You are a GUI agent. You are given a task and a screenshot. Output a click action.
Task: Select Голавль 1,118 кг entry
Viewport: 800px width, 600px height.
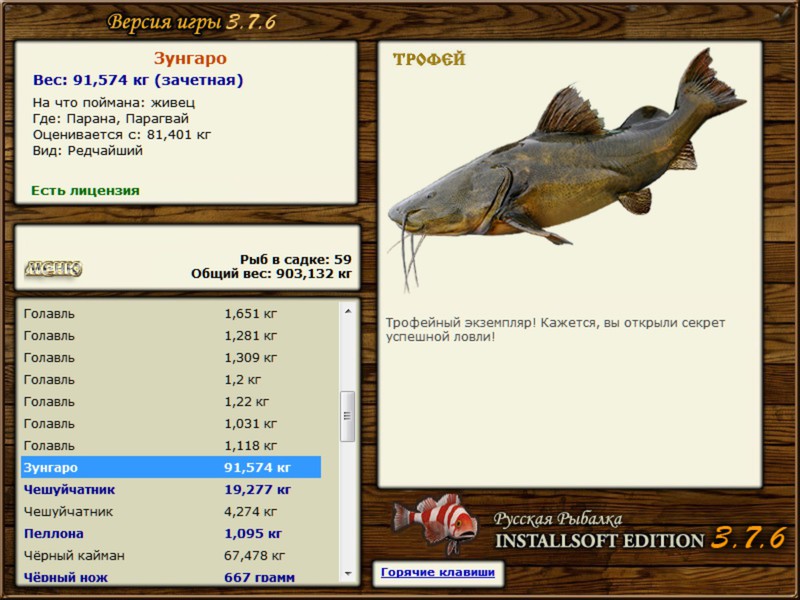click(x=171, y=445)
